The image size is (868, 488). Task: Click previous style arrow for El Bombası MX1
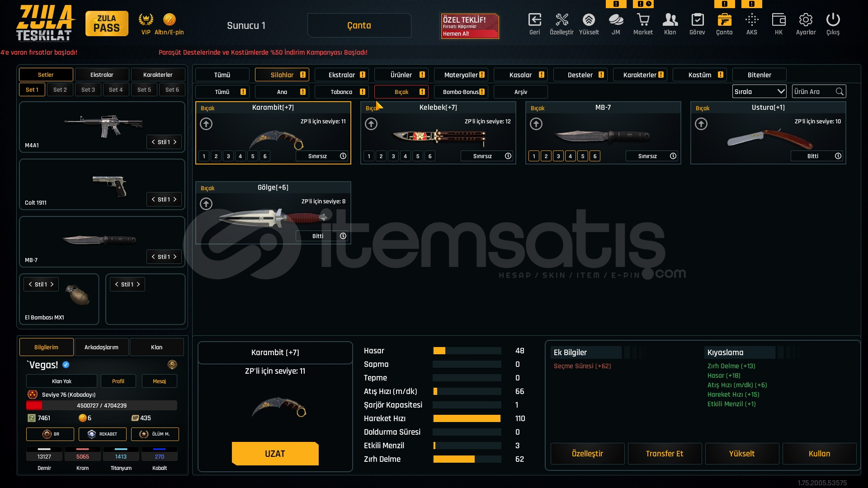tap(30, 284)
